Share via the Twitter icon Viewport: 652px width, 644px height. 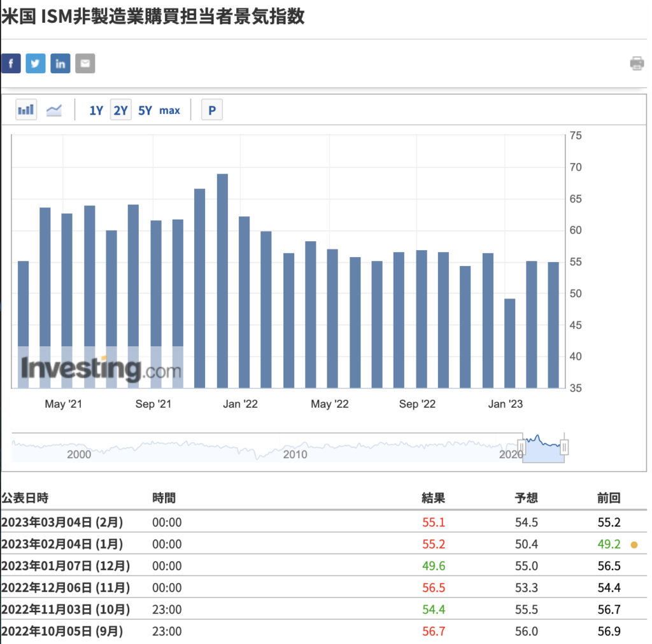(x=36, y=64)
